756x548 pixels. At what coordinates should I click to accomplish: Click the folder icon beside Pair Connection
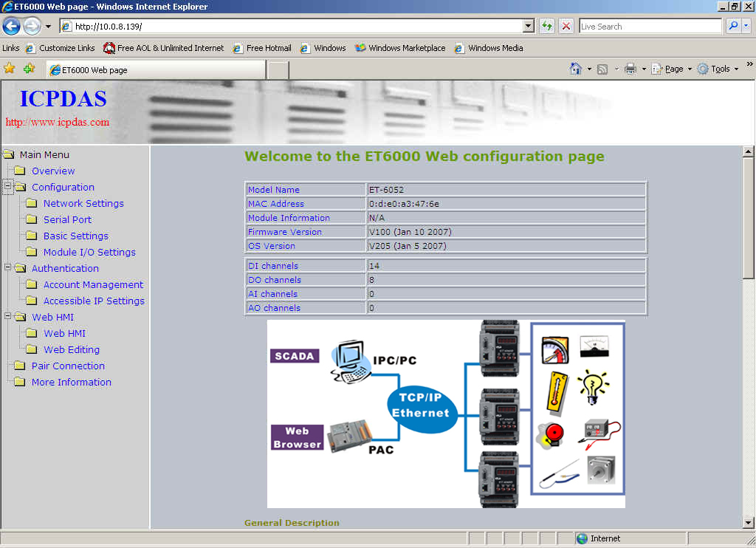point(20,366)
